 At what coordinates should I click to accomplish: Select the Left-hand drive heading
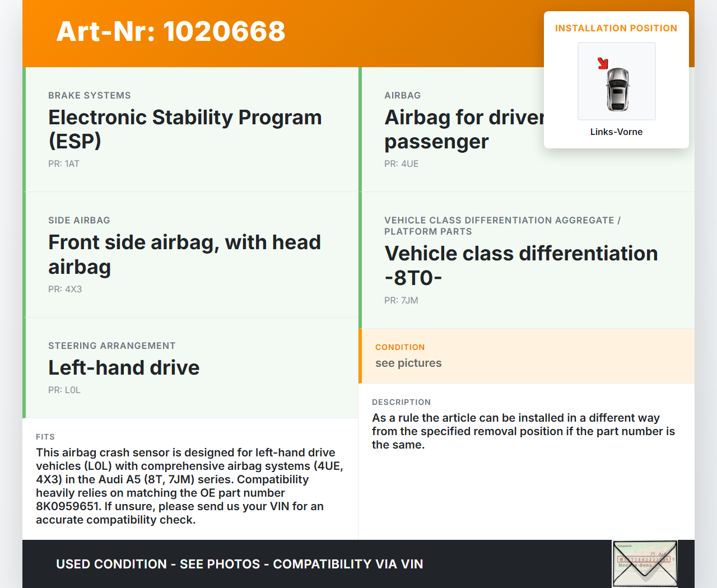(124, 368)
